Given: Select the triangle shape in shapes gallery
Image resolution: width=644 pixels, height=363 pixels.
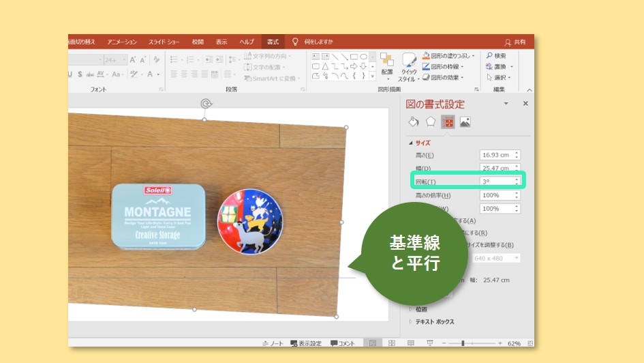Looking at the screenshot, I should pos(325,67).
